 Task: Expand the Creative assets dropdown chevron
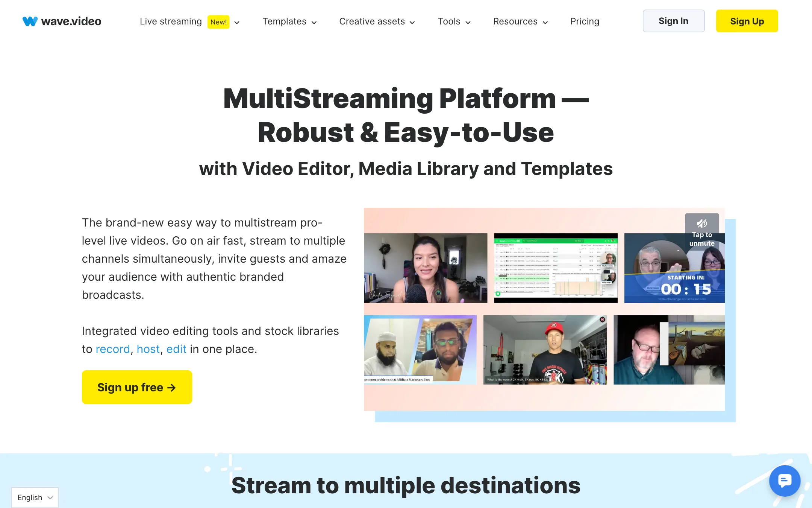pyautogui.click(x=412, y=22)
